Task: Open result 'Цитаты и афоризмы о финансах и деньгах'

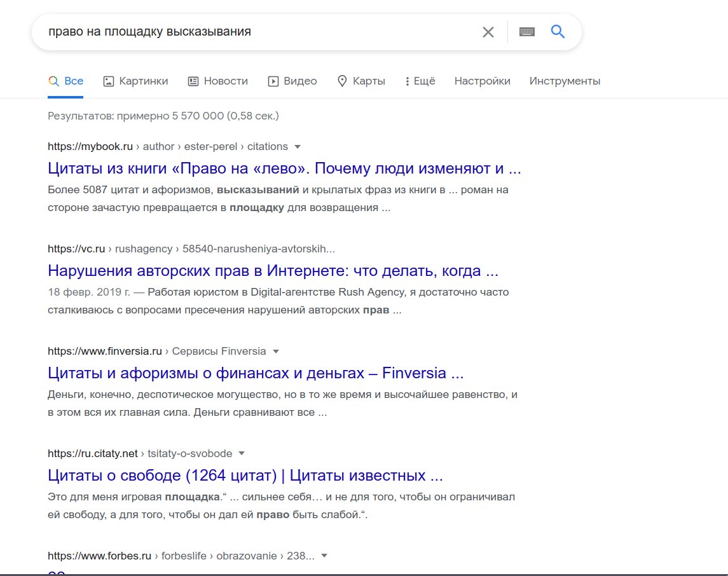Action: click(x=256, y=373)
